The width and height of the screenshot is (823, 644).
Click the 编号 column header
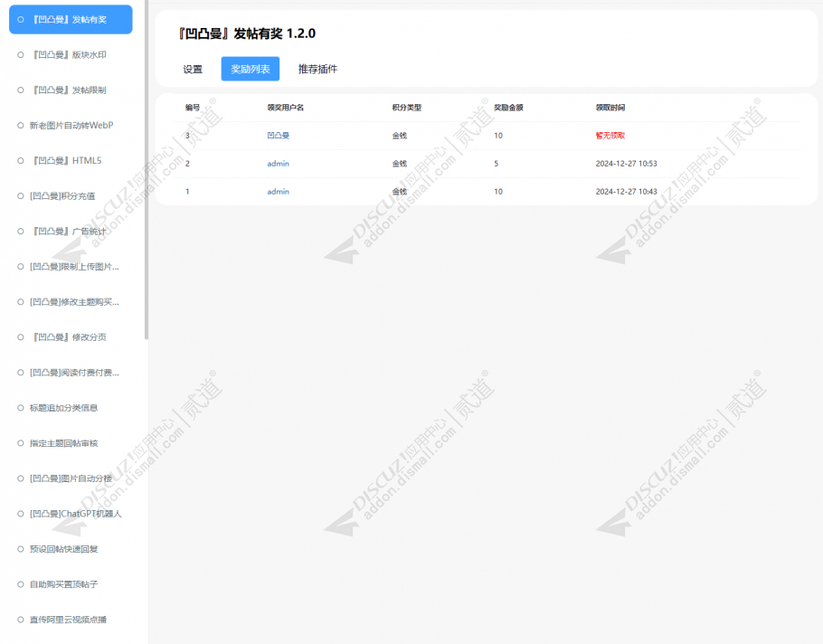coord(193,108)
